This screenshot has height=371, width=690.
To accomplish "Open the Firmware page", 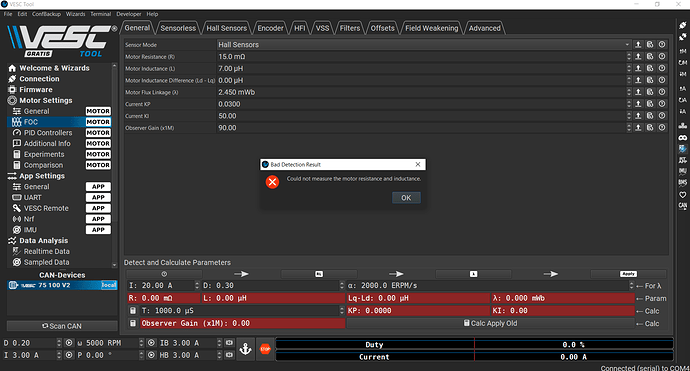I will [35, 89].
